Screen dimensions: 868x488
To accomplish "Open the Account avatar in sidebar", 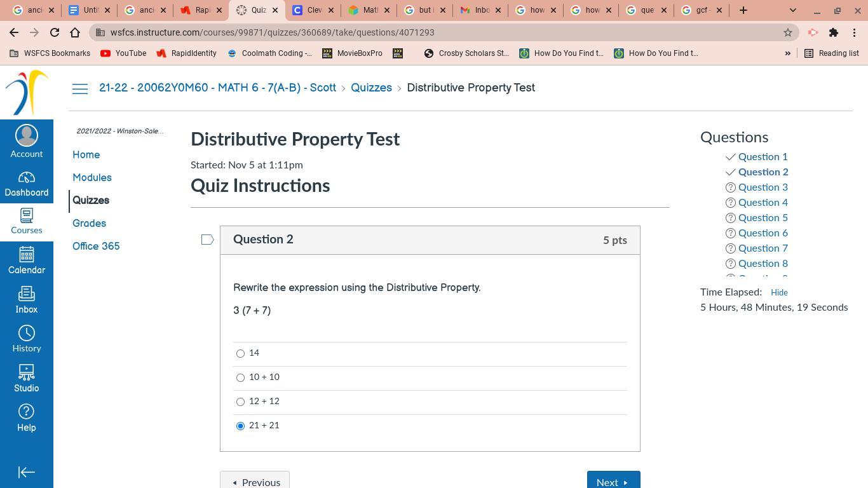I will [27, 135].
